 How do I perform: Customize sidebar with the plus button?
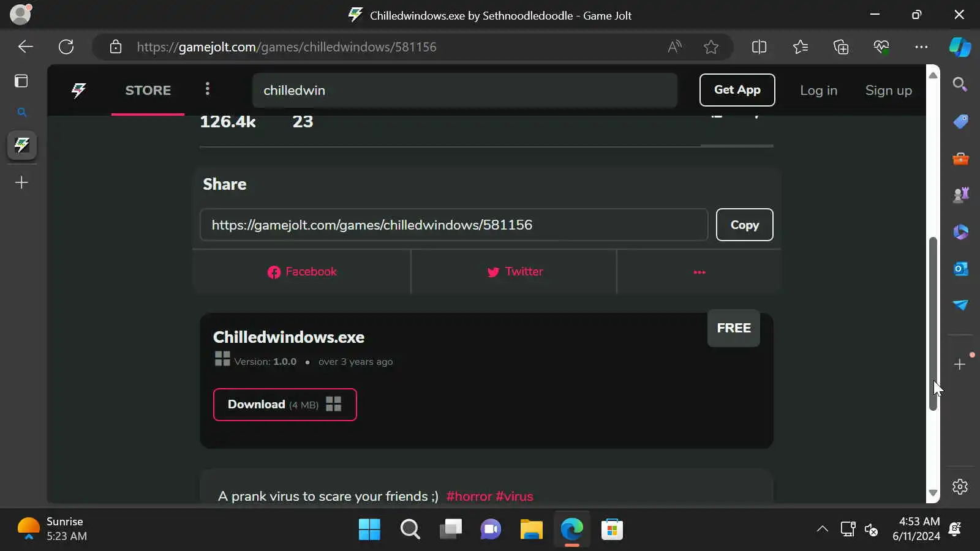point(960,364)
